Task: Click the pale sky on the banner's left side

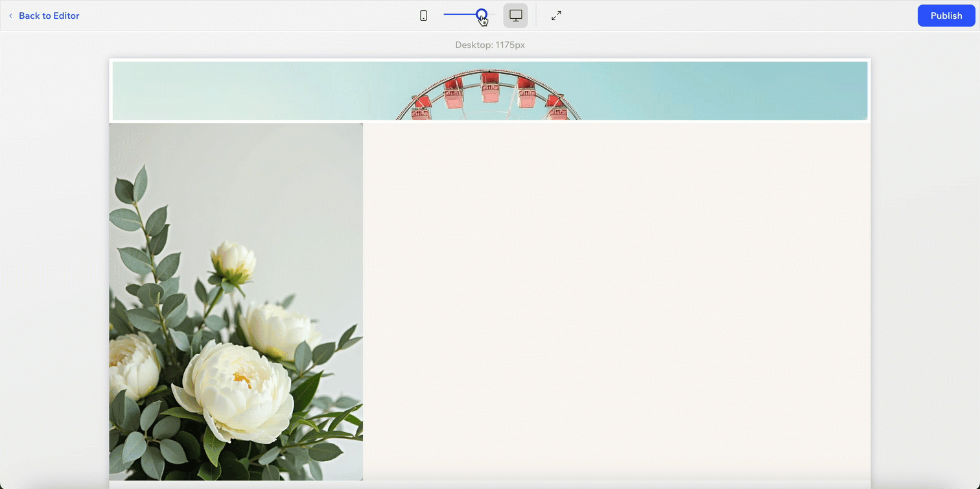Action: click(x=227, y=91)
